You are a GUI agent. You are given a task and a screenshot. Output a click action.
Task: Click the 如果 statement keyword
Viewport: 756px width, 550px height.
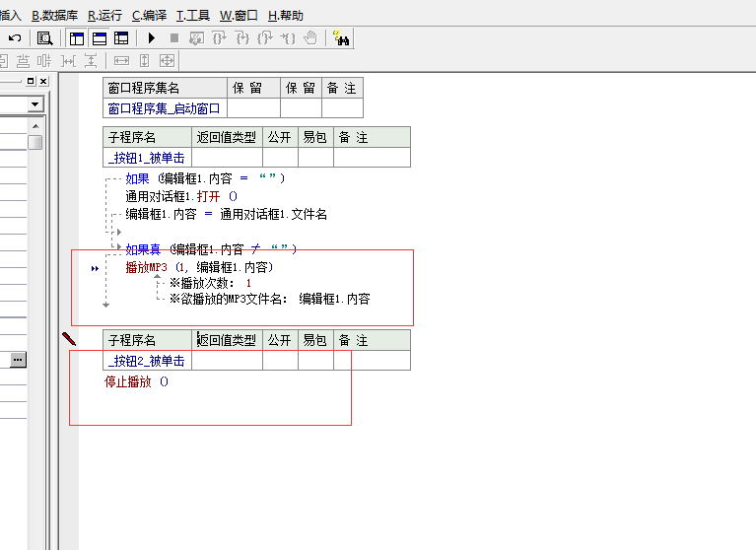[137, 178]
